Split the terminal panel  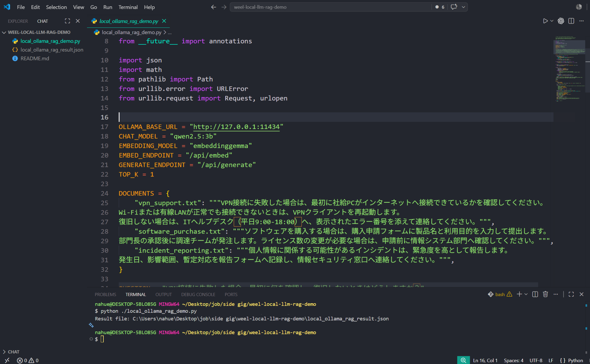pos(535,294)
